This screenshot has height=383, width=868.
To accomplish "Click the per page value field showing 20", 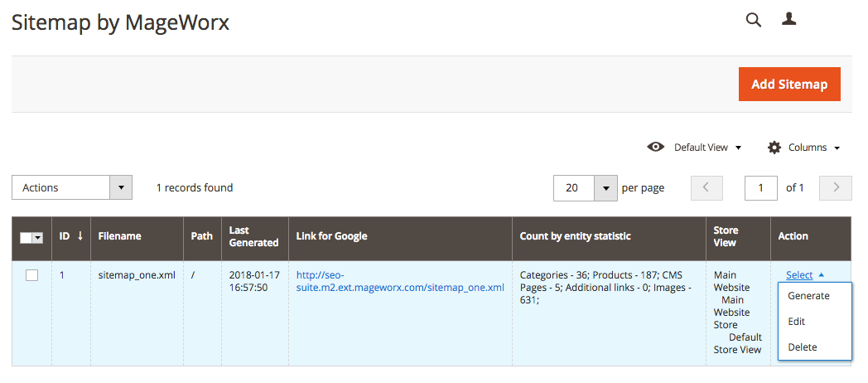I will (574, 188).
